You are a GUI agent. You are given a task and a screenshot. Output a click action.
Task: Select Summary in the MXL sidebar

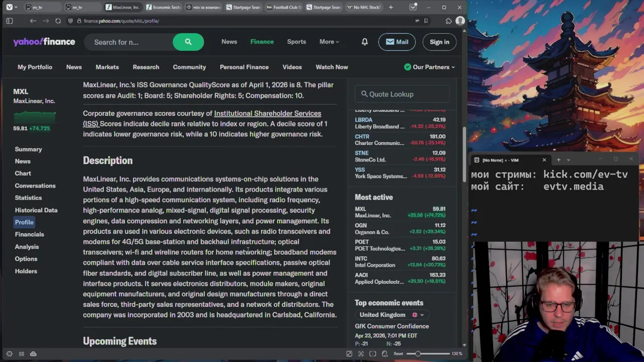pyautogui.click(x=28, y=149)
